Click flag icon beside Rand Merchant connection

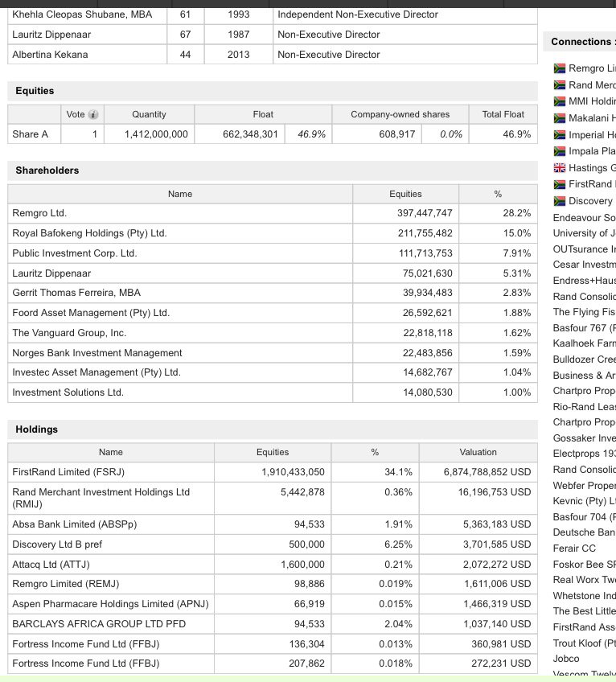[x=559, y=84]
